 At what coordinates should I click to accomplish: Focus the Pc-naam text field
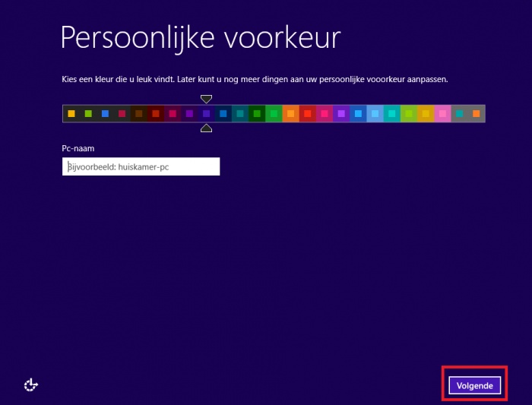pos(141,166)
